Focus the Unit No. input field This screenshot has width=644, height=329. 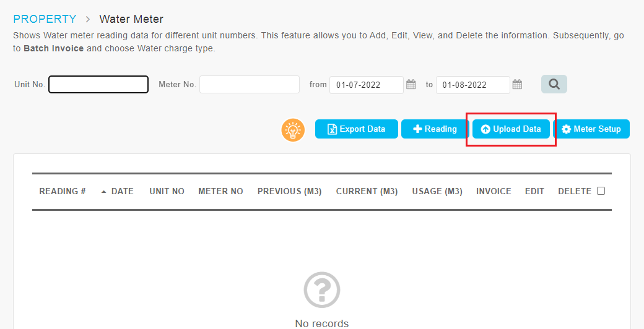pos(98,85)
